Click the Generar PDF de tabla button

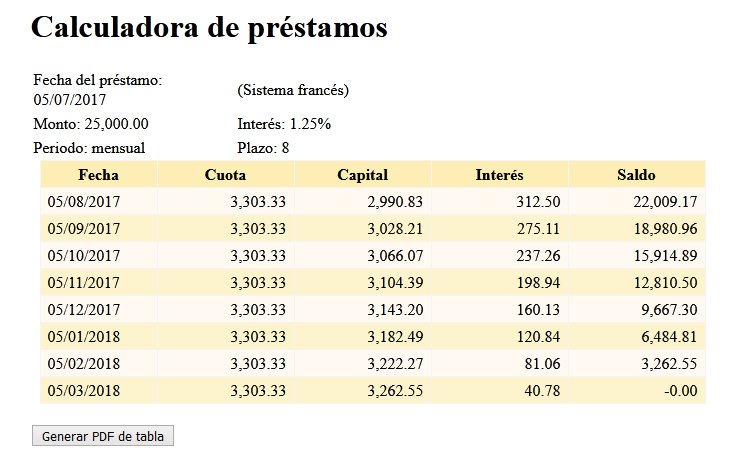[x=102, y=436]
